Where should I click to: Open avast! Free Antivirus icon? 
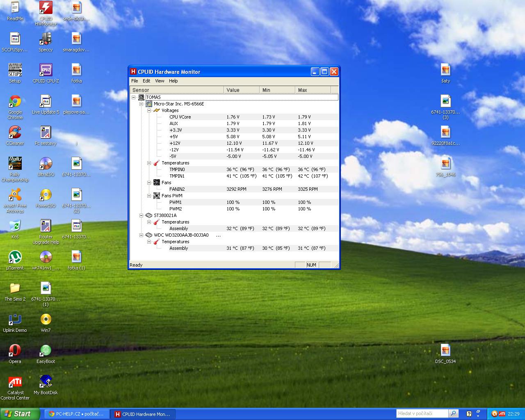[x=15, y=201]
